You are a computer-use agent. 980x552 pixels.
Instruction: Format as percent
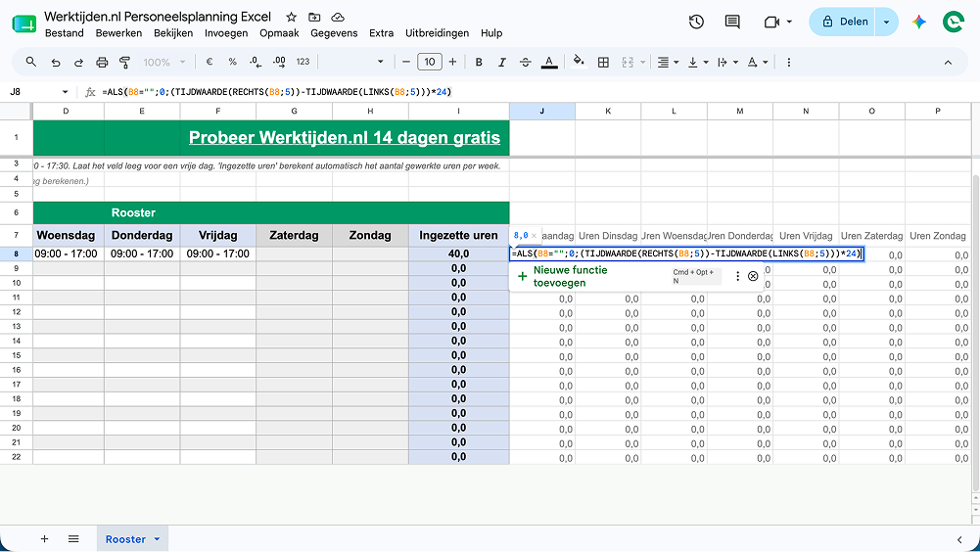coord(232,62)
